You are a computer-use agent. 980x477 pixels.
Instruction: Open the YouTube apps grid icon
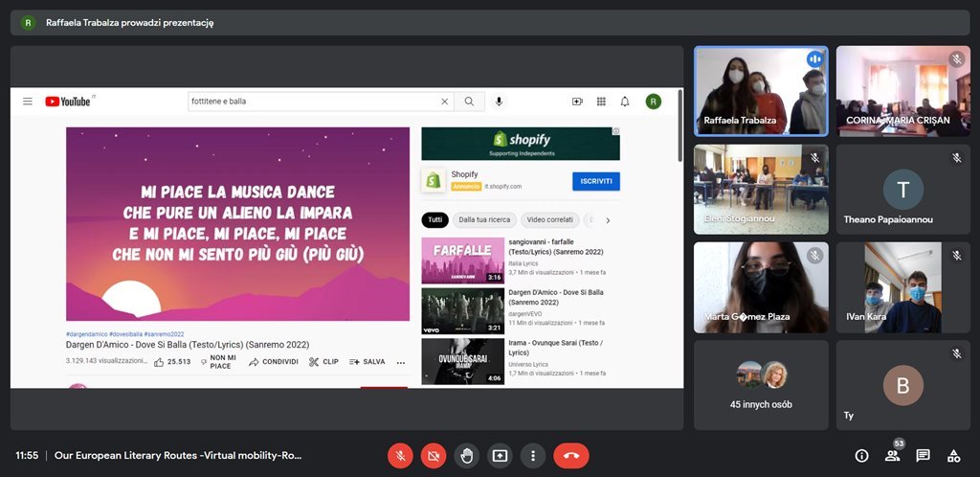[601, 102]
